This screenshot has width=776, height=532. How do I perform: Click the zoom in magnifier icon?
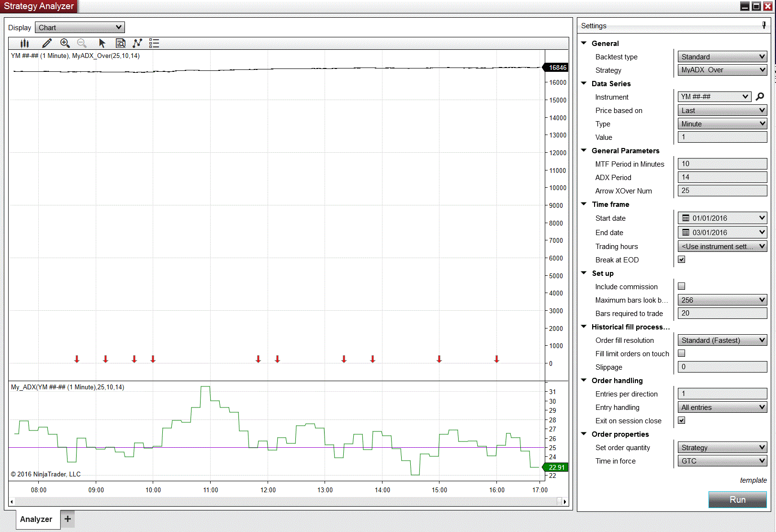coord(65,44)
